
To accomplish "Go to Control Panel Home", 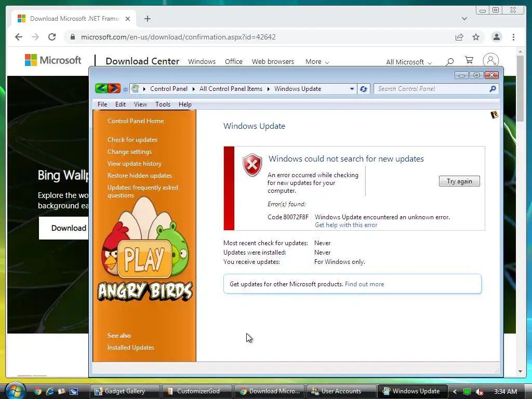I will pyautogui.click(x=136, y=121).
